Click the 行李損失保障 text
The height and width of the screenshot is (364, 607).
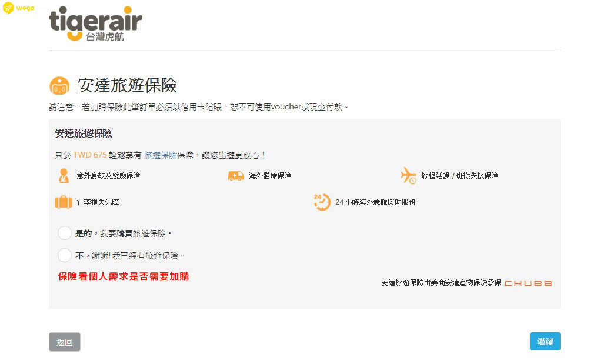98,202
